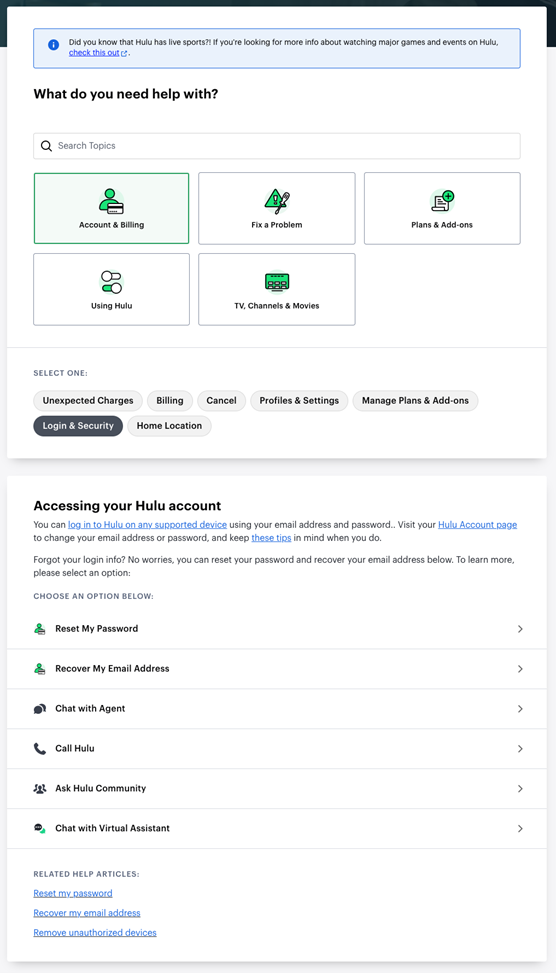Click the info icon in the blue banner
Image resolution: width=556 pixels, height=973 pixels.
tap(53, 45)
